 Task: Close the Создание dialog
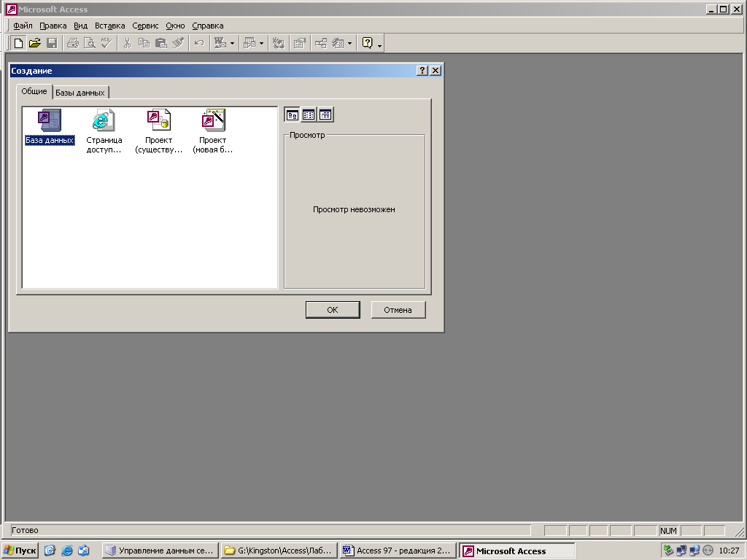[x=436, y=71]
